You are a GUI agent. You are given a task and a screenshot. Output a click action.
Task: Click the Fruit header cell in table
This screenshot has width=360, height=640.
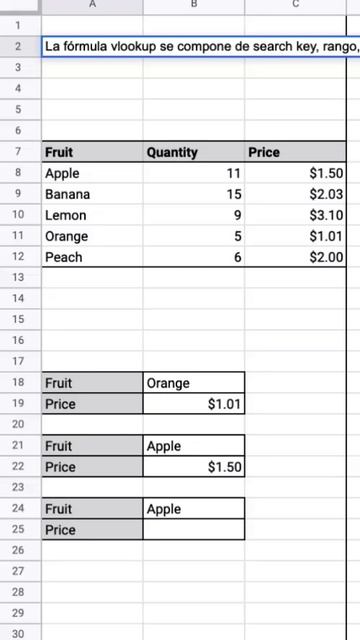tap(92, 152)
